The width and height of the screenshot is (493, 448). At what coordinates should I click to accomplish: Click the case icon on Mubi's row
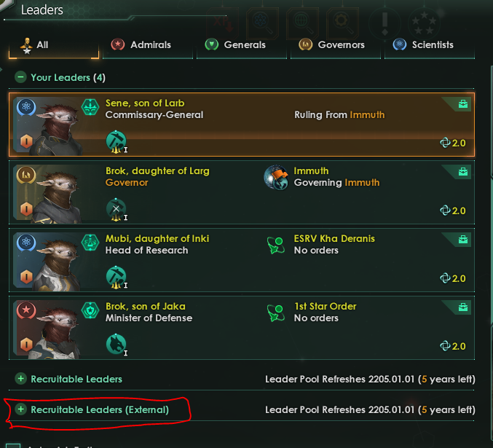[462, 240]
